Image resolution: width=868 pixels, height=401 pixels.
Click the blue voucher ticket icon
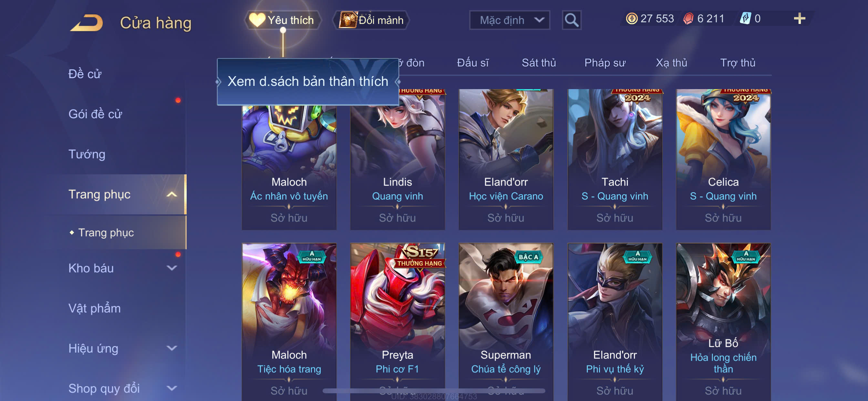(745, 18)
